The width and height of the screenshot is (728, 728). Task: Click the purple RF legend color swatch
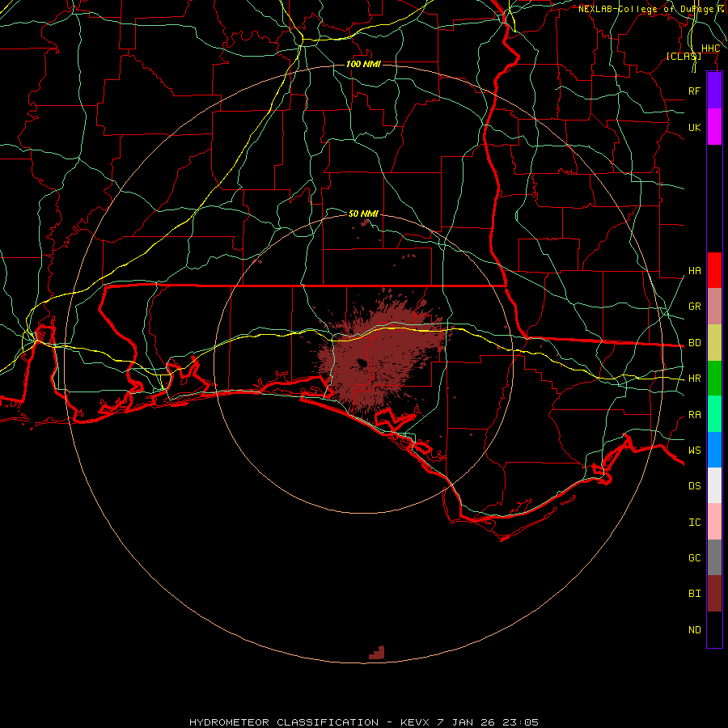(714, 91)
